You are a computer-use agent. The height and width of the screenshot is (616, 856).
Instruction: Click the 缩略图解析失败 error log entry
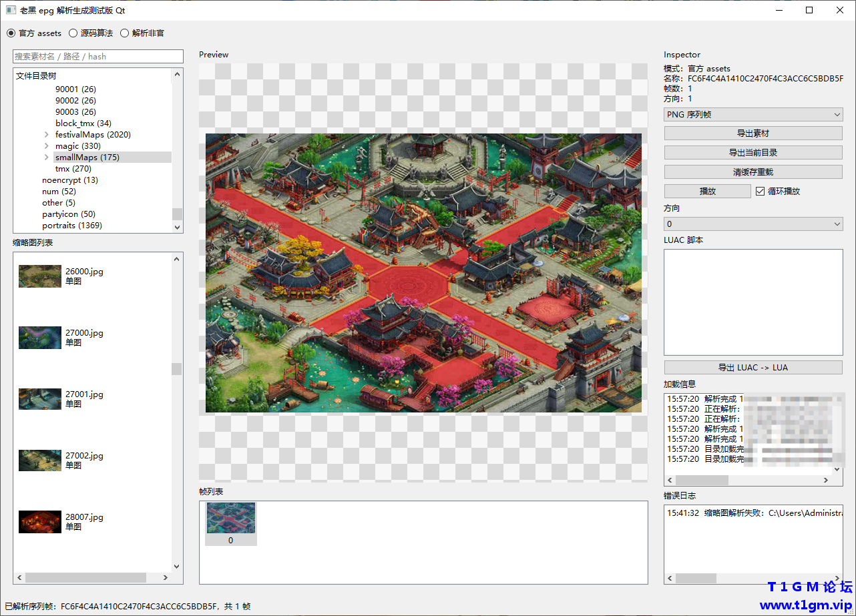tap(755, 513)
